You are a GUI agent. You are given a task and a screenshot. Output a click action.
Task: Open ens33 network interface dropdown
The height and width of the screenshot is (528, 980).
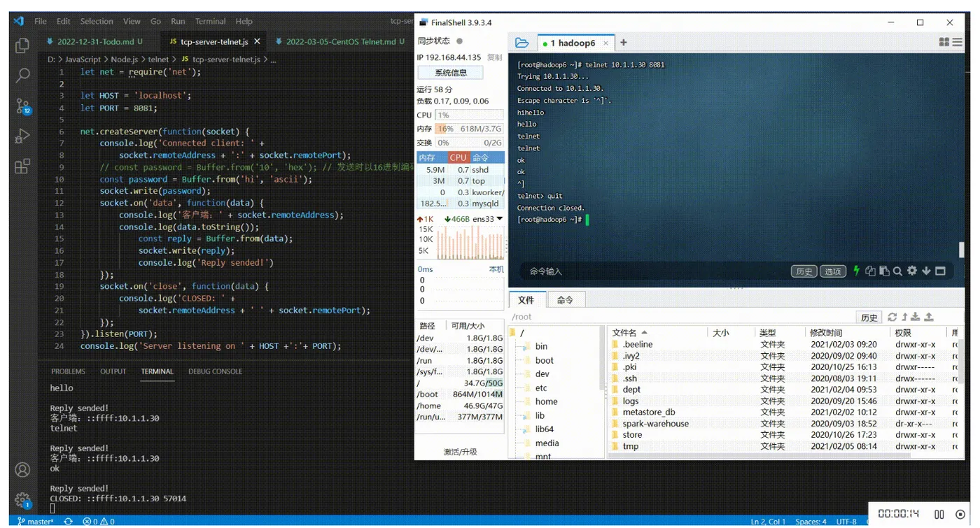pos(499,219)
